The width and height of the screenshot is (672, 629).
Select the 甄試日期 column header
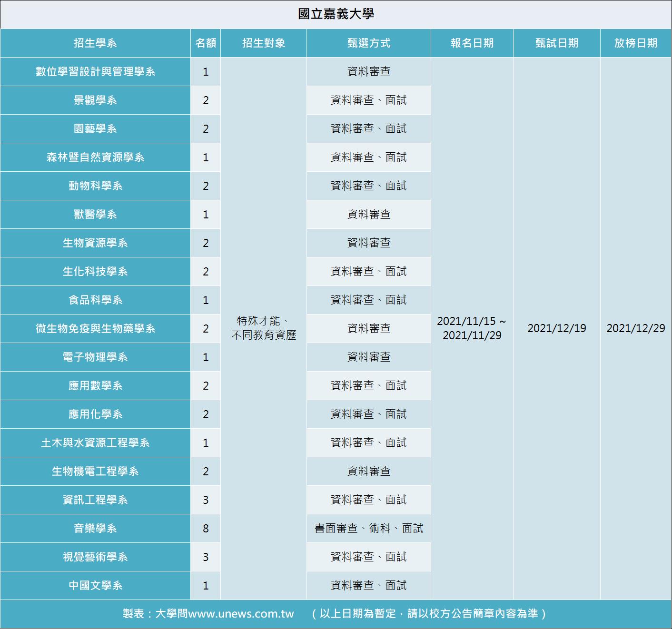[x=557, y=43]
